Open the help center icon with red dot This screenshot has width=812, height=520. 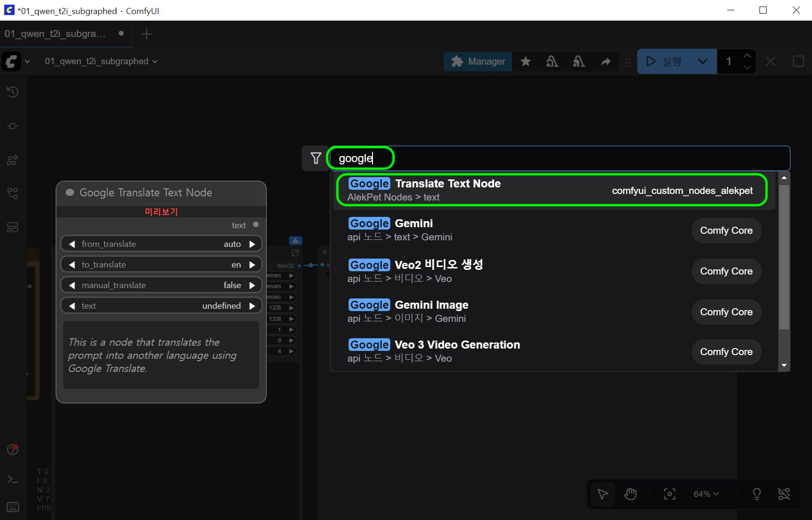pyautogui.click(x=13, y=449)
